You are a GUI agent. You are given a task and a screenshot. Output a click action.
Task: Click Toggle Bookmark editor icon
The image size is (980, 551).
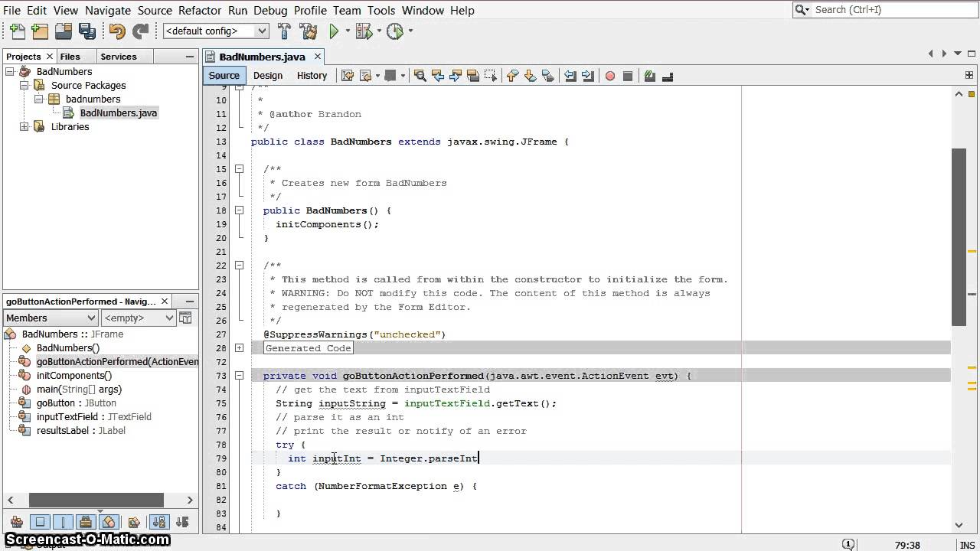[547, 76]
